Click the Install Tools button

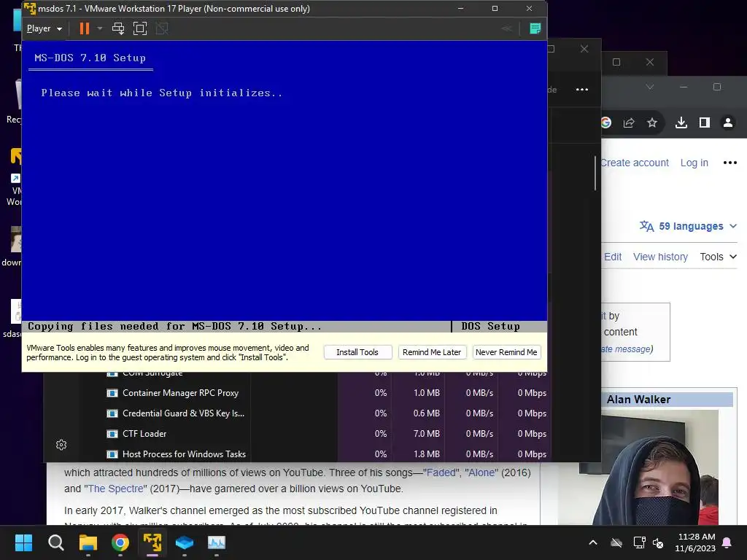pos(357,352)
